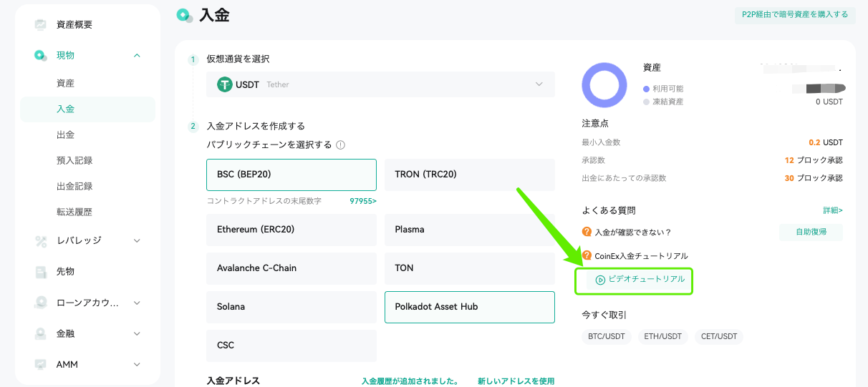The height and width of the screenshot is (387, 868).
Task: Click 新しいアドレスを使用 link
Action: coord(516,381)
